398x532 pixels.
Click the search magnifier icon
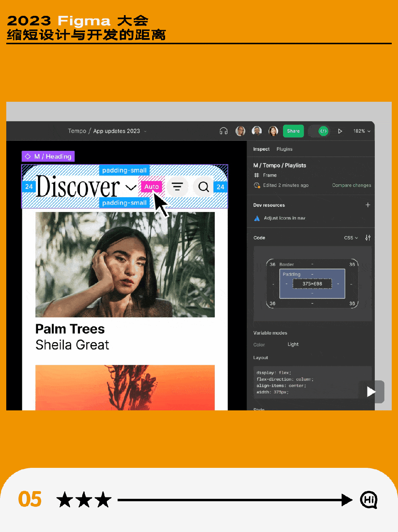(x=203, y=187)
